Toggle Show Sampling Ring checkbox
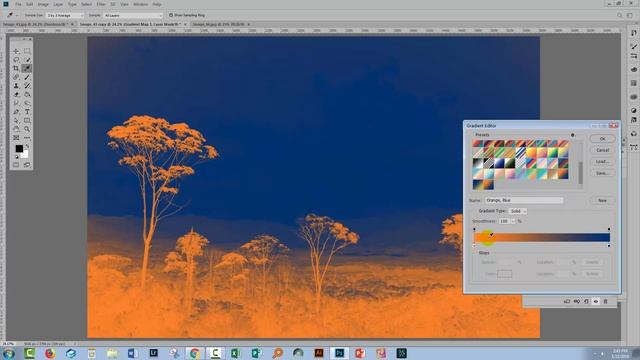This screenshot has height=360, width=640. point(171,15)
